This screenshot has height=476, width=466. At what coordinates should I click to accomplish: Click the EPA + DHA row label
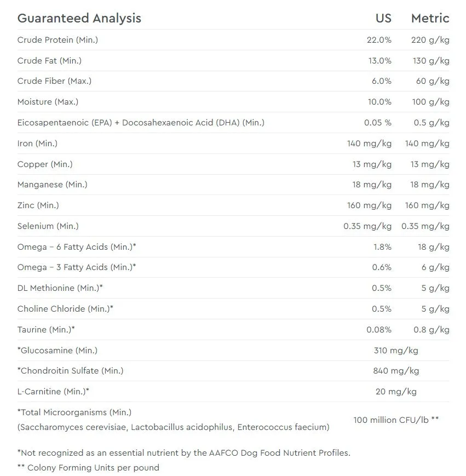pos(141,123)
